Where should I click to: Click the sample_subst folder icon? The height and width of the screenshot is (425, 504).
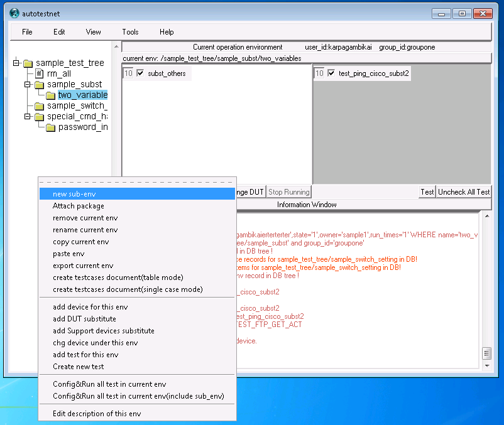[x=39, y=85]
